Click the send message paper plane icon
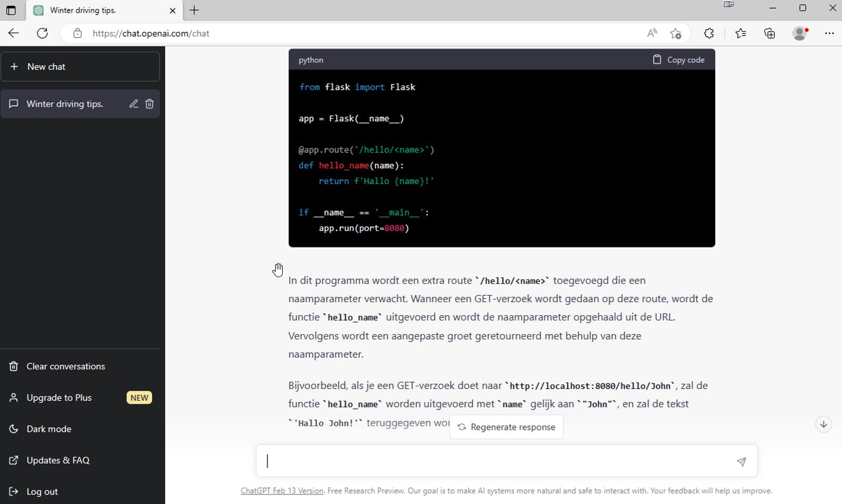Viewport: 842px width, 504px height. click(741, 461)
